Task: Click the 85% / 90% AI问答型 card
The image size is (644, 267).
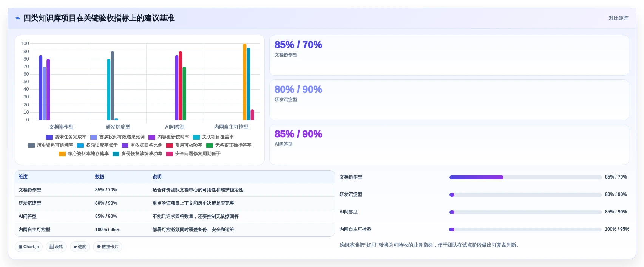Action: [449, 144]
